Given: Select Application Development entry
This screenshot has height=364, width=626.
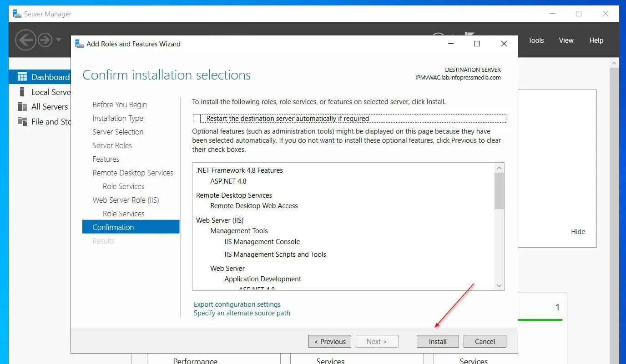Looking at the screenshot, I should [263, 279].
